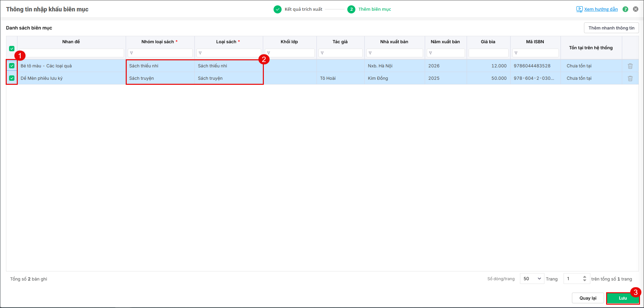Click filter icon in Loại sách column
This screenshot has height=308, width=644.
tap(200, 53)
